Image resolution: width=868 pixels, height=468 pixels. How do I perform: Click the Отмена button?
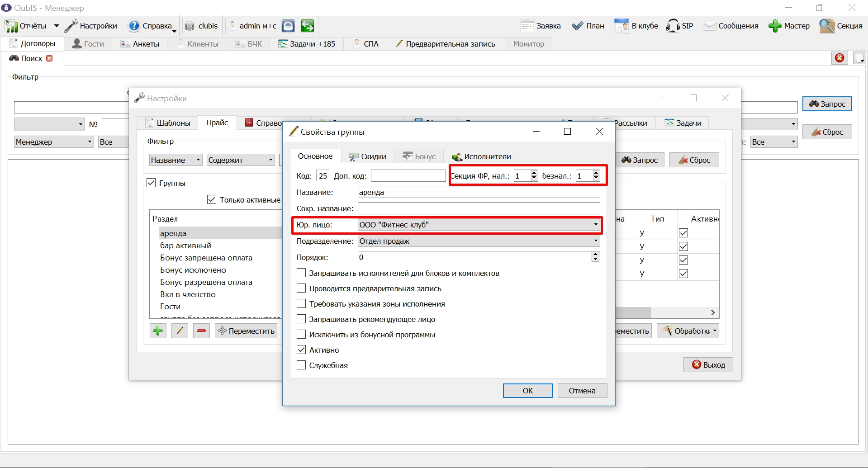pos(582,391)
